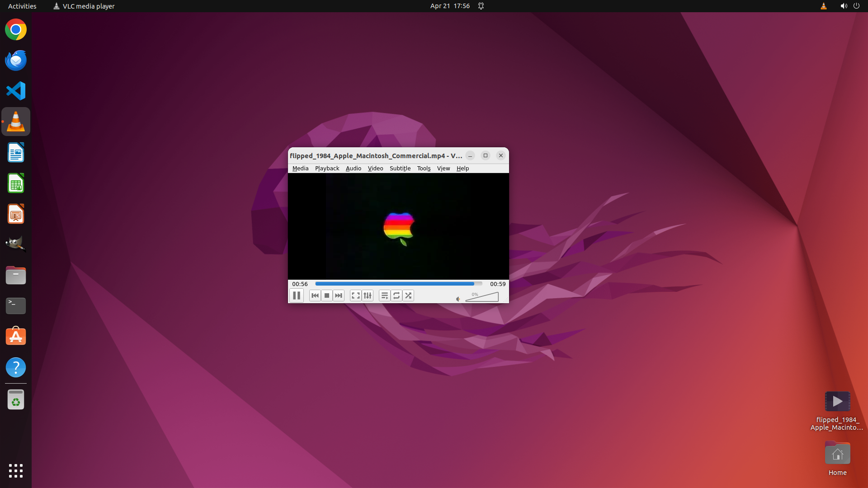Screen dimensions: 868x488
Task: Toggle random shuffle playback
Action: pyautogui.click(x=408, y=296)
